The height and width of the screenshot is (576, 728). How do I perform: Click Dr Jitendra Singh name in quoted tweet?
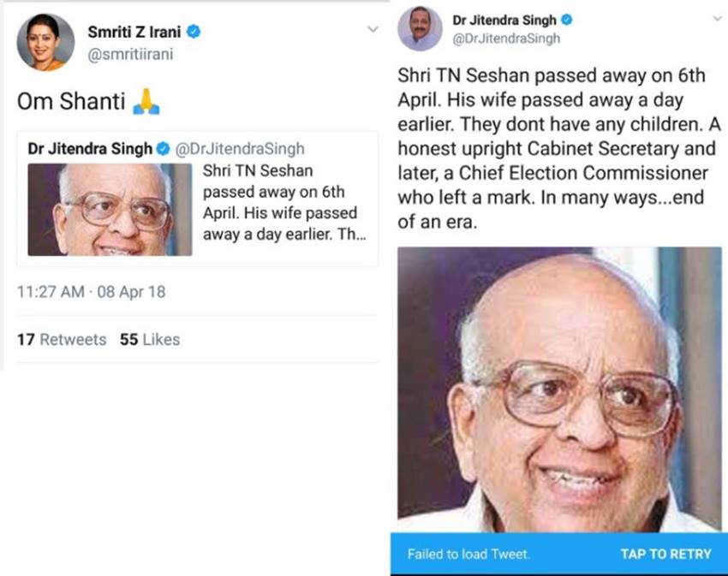89,149
